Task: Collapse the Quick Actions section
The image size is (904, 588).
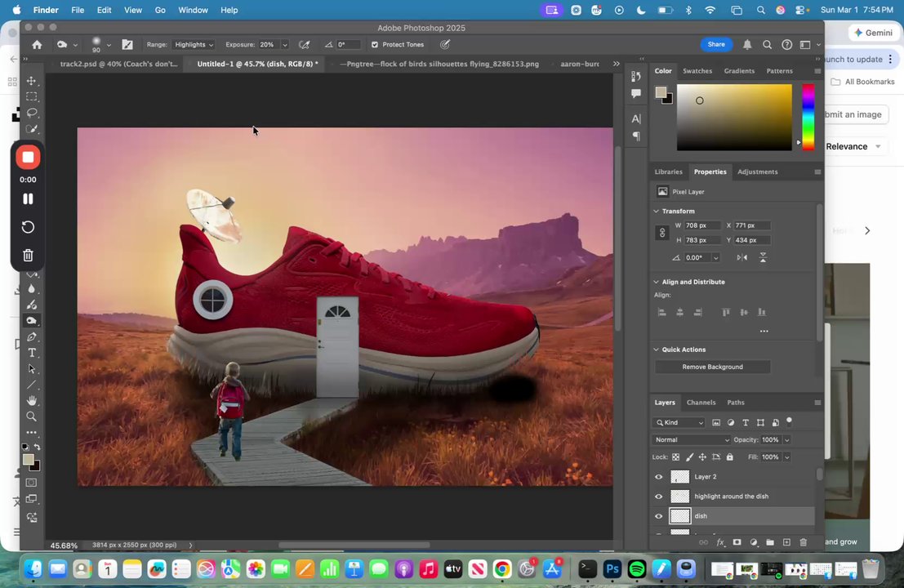Action: 657,350
